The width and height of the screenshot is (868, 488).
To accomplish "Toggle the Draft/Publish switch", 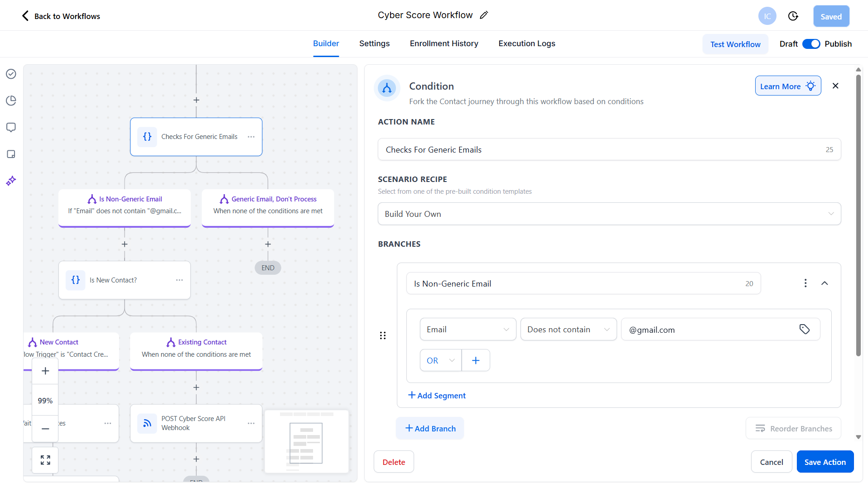I will 811,44.
